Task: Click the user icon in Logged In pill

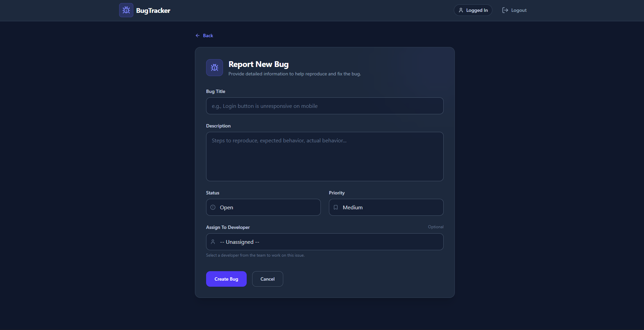Action: coord(461,10)
